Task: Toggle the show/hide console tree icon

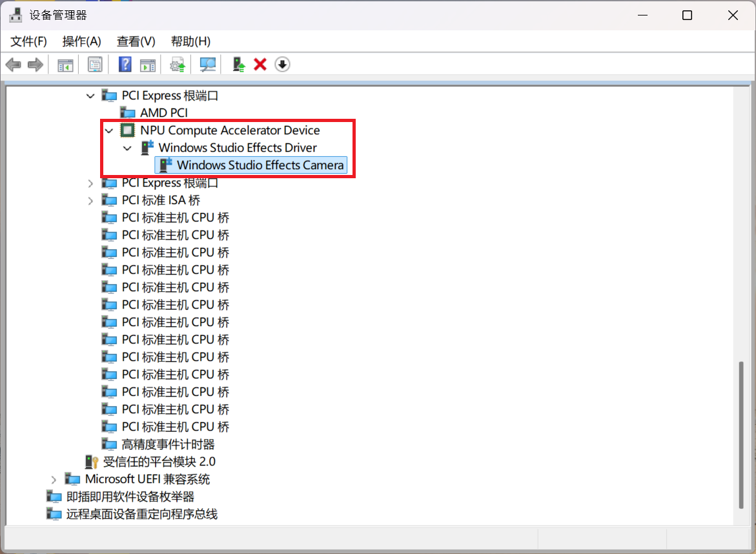Action: point(65,65)
